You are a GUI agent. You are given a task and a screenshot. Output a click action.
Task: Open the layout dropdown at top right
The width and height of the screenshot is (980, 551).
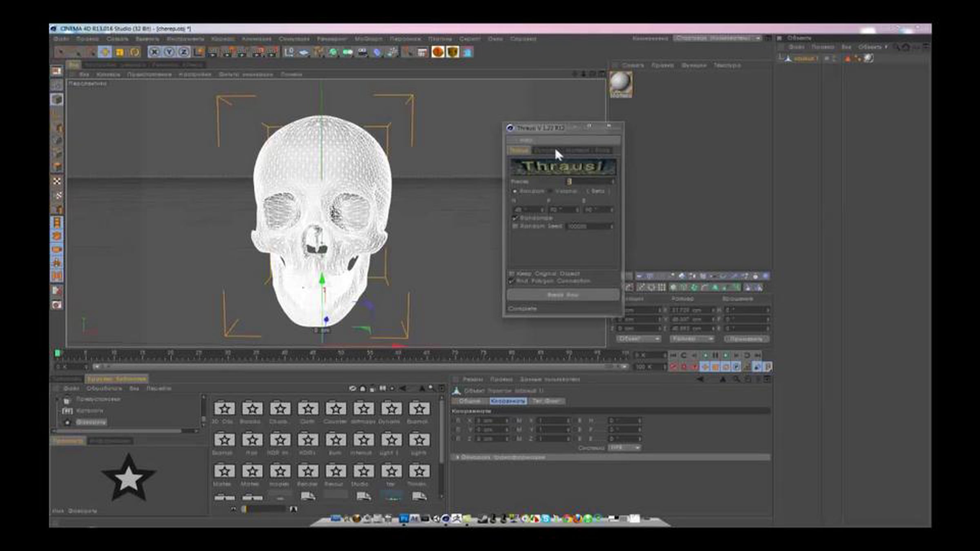(717, 38)
